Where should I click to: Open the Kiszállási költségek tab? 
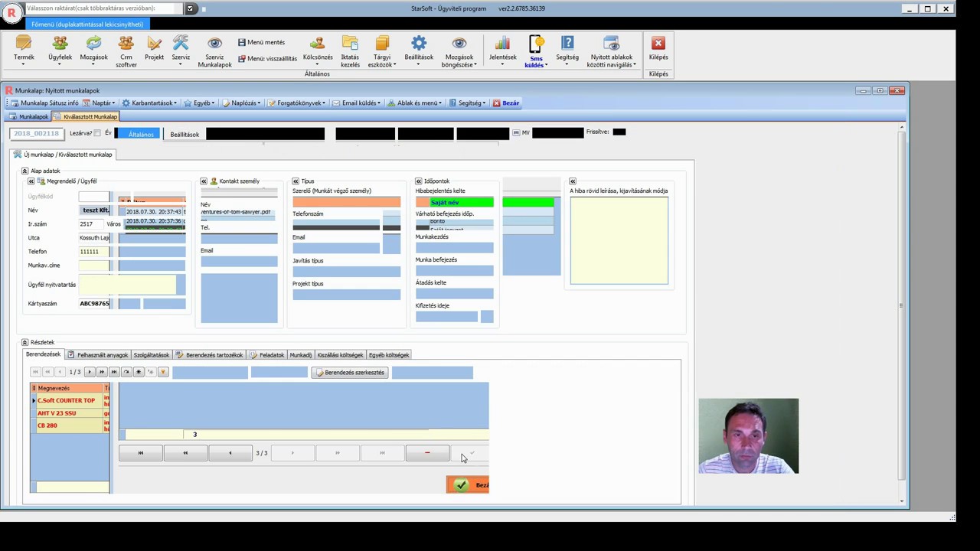coord(340,355)
